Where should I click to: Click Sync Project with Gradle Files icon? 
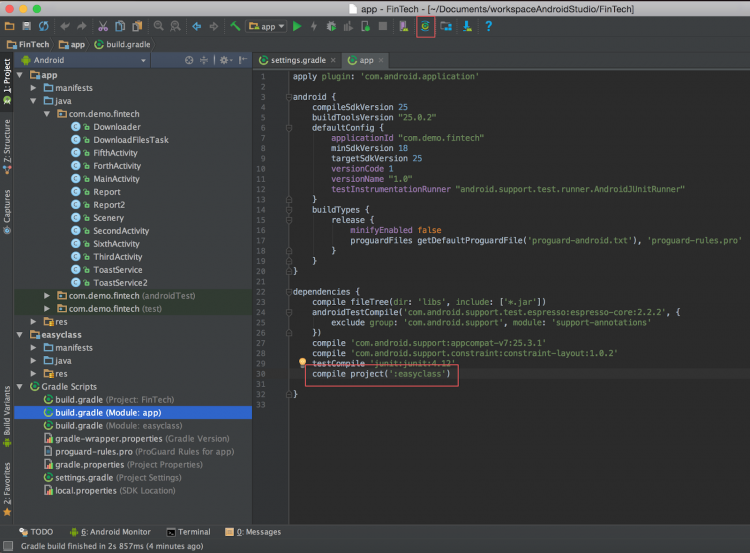pyautogui.click(x=426, y=26)
